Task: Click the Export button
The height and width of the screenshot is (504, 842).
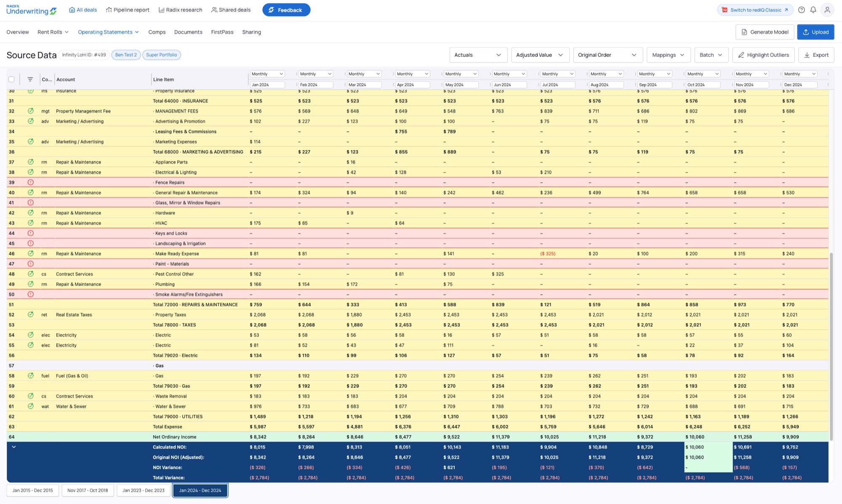Action: tap(816, 55)
